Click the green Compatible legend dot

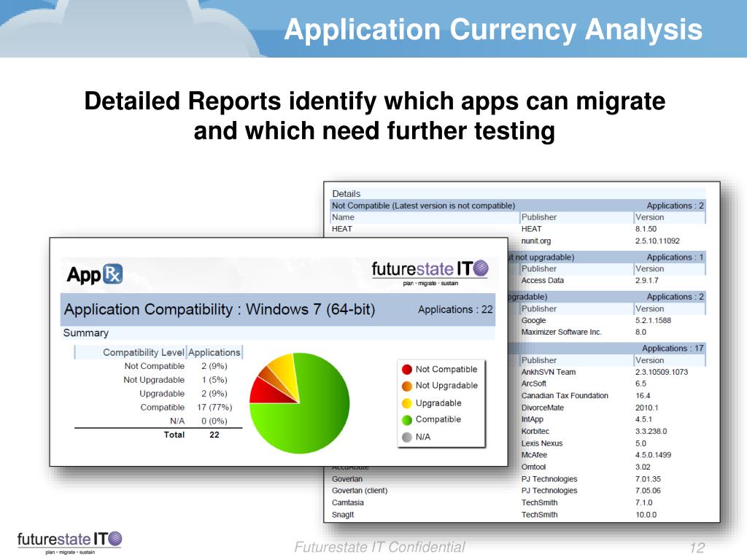[407, 419]
